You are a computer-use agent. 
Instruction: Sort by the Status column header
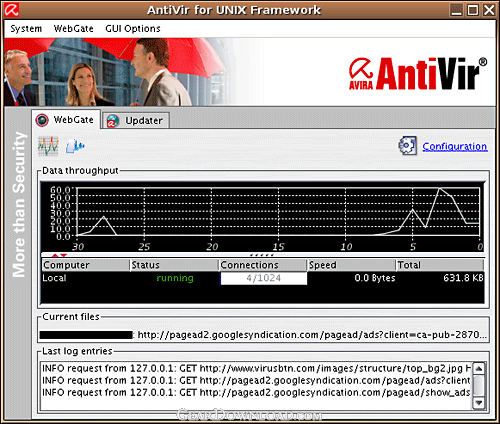(x=174, y=265)
